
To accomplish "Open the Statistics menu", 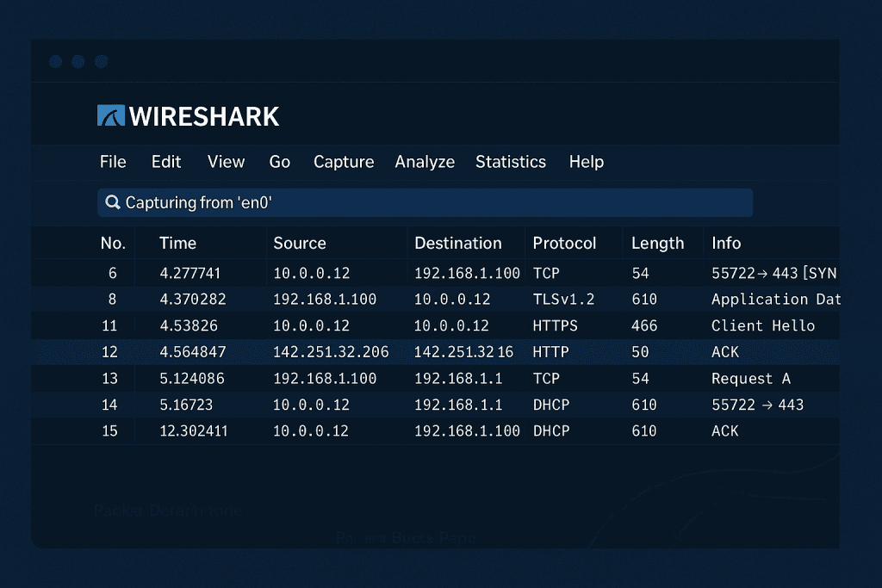I will click(511, 162).
